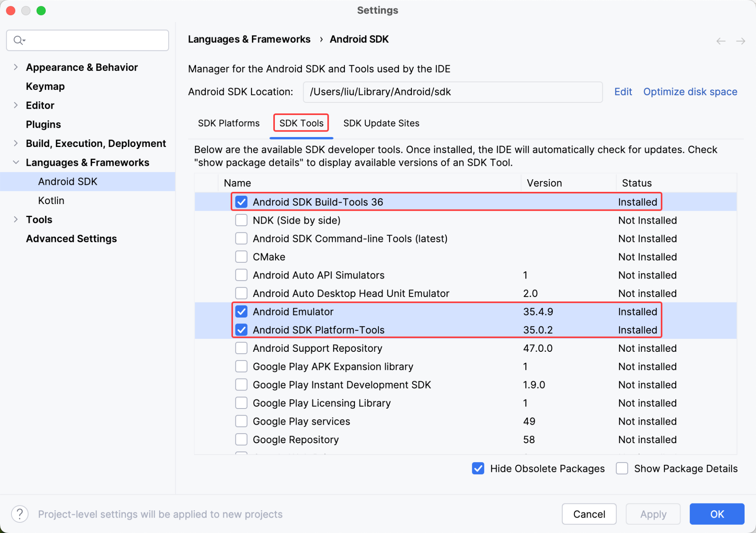Click the Optimize disk space link
The image size is (756, 533).
(x=690, y=92)
